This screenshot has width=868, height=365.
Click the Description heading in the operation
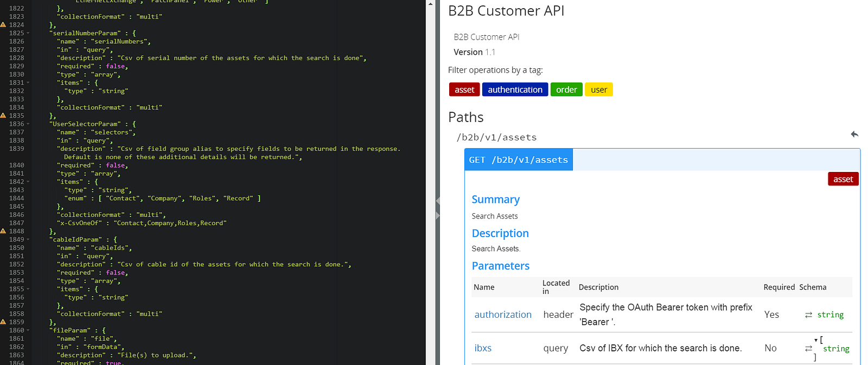(500, 233)
